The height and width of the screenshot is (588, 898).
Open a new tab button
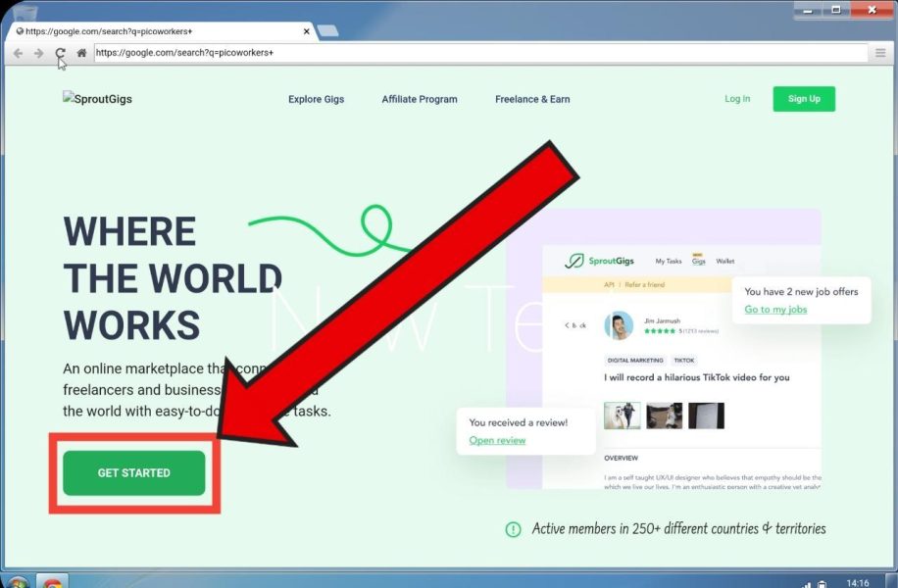pyautogui.click(x=327, y=31)
